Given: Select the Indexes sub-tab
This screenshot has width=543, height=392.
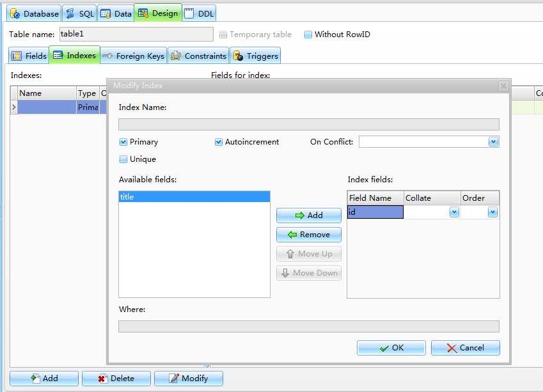Looking at the screenshot, I should click(74, 55).
